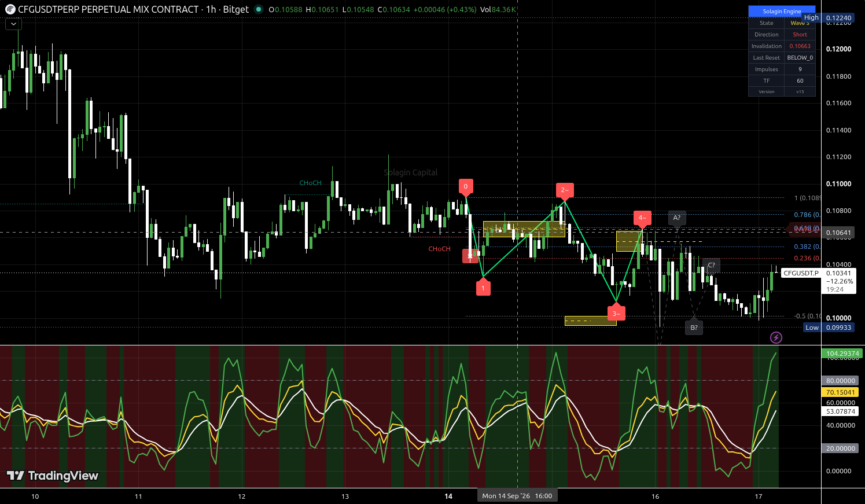Click the -0.5 Fibonacci level label
This screenshot has height=504, width=865.
point(808,316)
